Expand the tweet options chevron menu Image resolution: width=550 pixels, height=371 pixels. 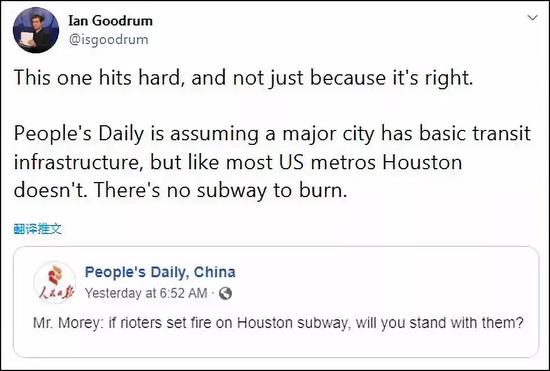point(532,18)
